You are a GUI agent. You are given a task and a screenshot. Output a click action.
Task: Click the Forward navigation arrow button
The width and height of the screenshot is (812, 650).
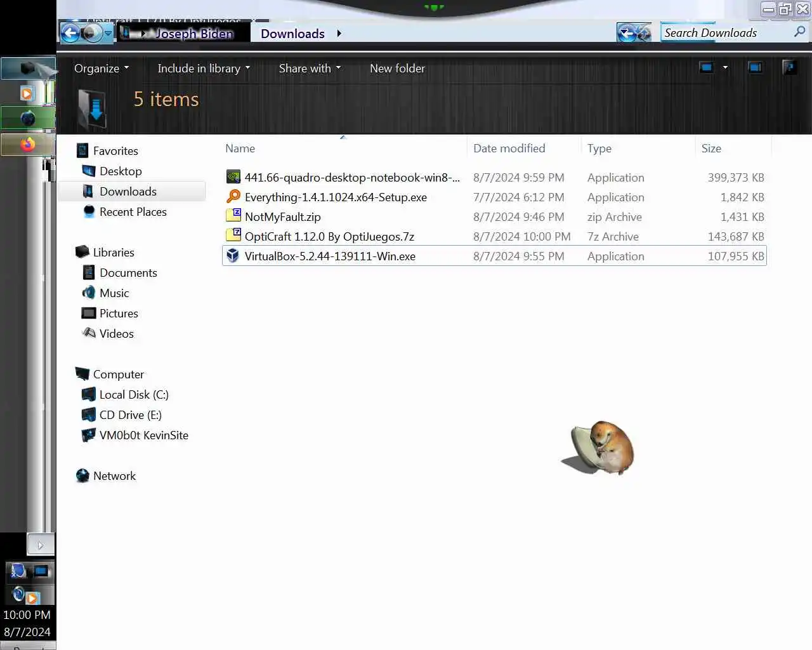[92, 33]
